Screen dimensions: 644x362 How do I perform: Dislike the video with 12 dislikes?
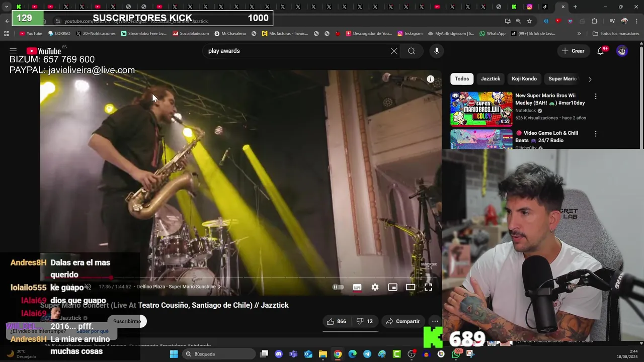(x=365, y=321)
